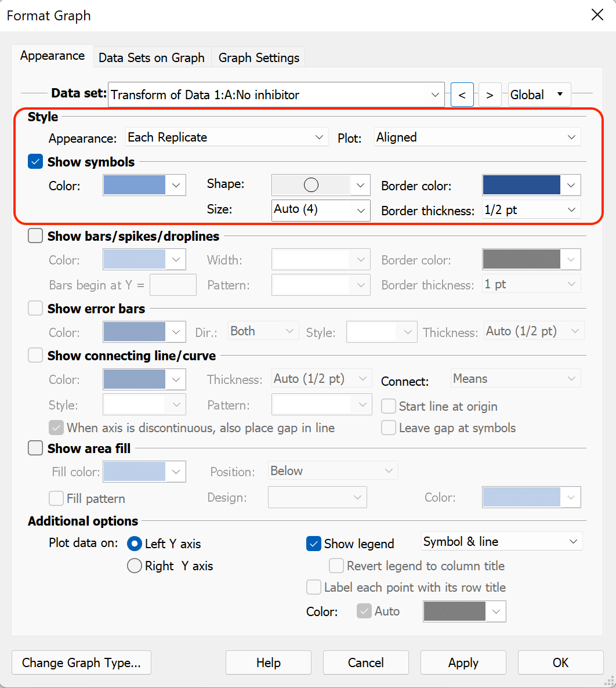The height and width of the screenshot is (688, 616).
Task: Click the Change Graph Type button
Action: tap(81, 662)
